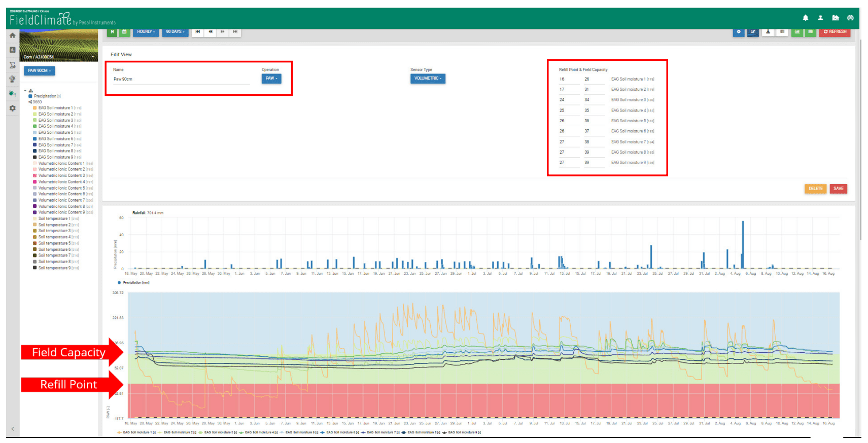Image resolution: width=868 pixels, height=443 pixels.
Task: Open the green calendar date picker icon
Action: pos(124,32)
